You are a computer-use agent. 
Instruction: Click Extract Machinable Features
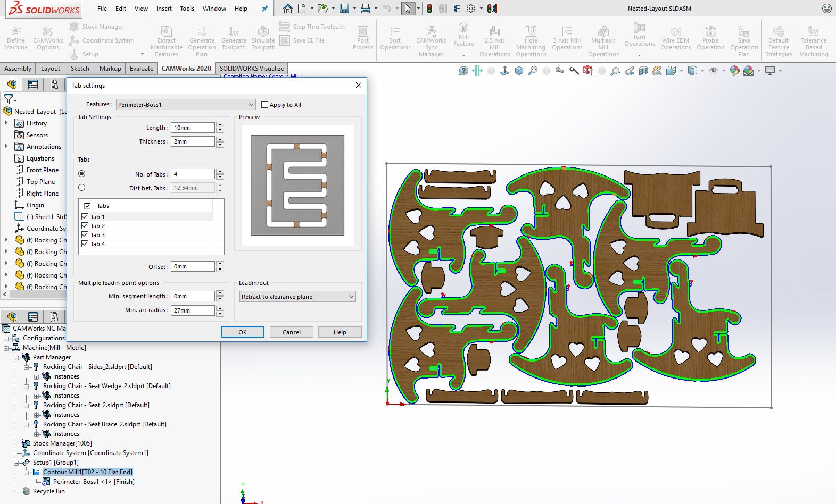167,41
